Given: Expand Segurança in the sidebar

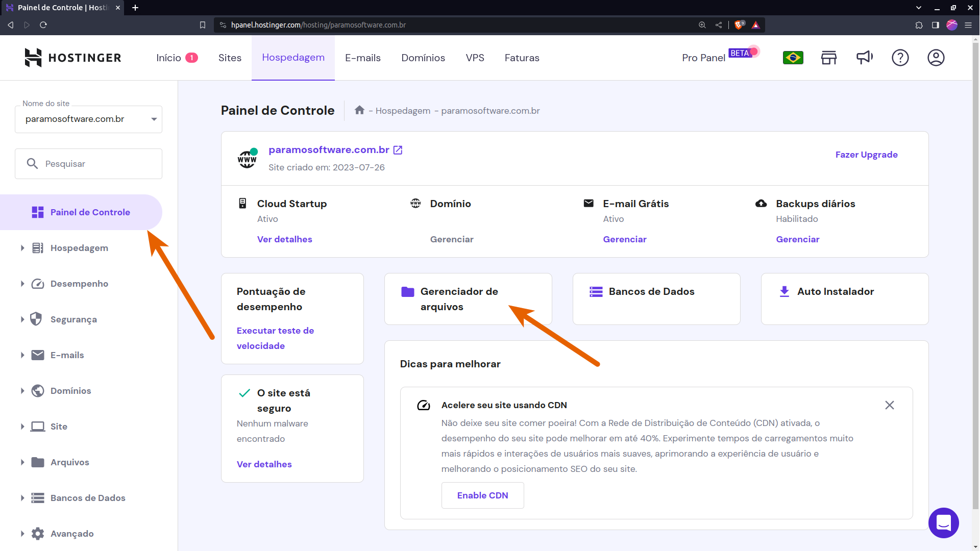Looking at the screenshot, I should (x=22, y=319).
